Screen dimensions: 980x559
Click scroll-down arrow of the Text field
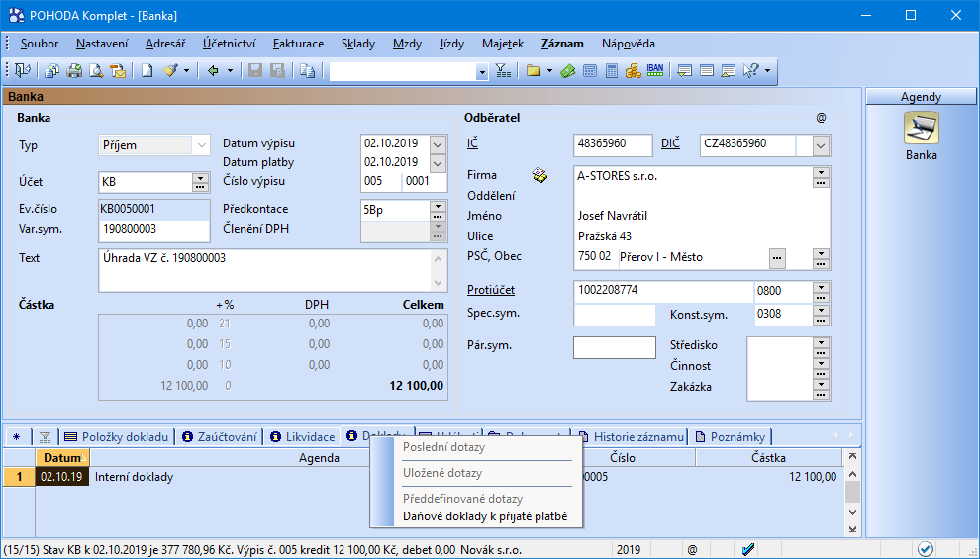point(438,282)
